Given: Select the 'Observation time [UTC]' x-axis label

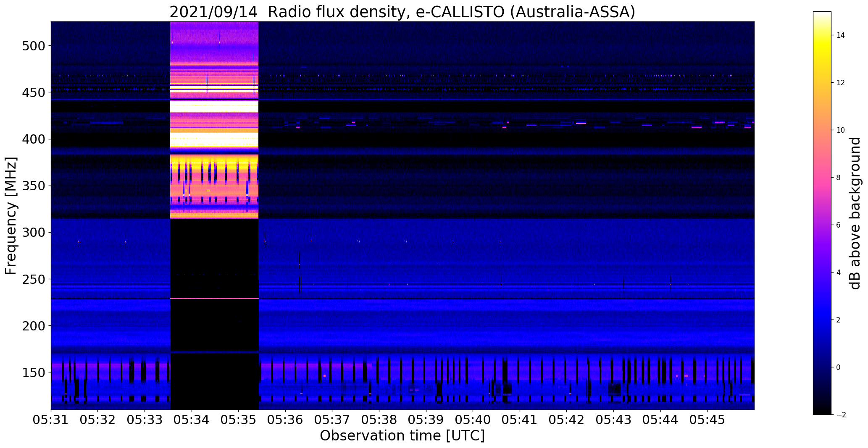Looking at the screenshot, I should [402, 435].
